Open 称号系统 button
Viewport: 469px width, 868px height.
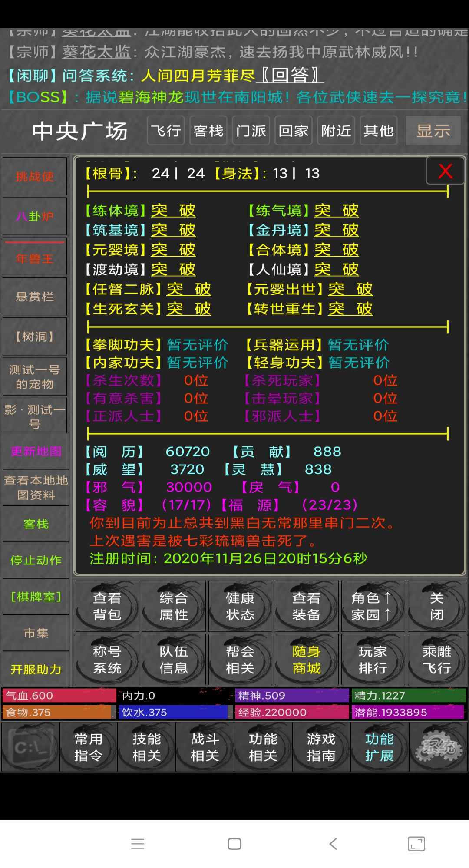(107, 660)
